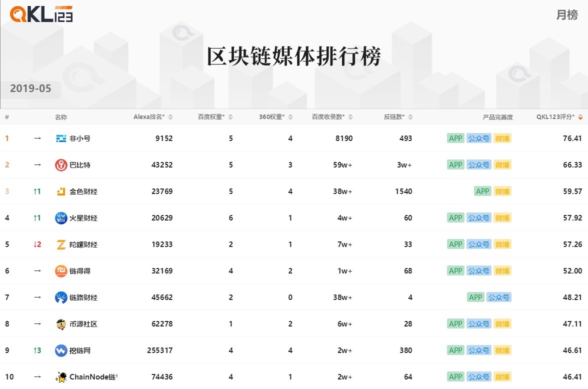Open the 链路财经 name link

[83, 297]
